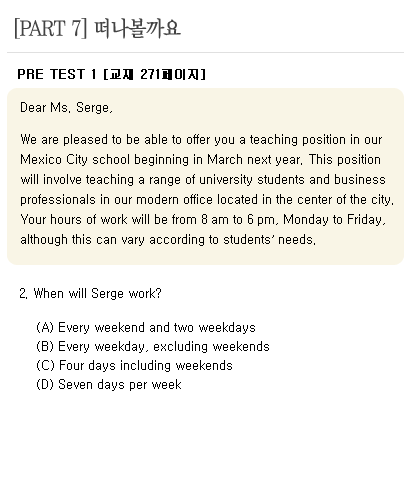Click the "Dear Ms. Serge" greeting line
Screen dimensions: 410x480
(66, 108)
